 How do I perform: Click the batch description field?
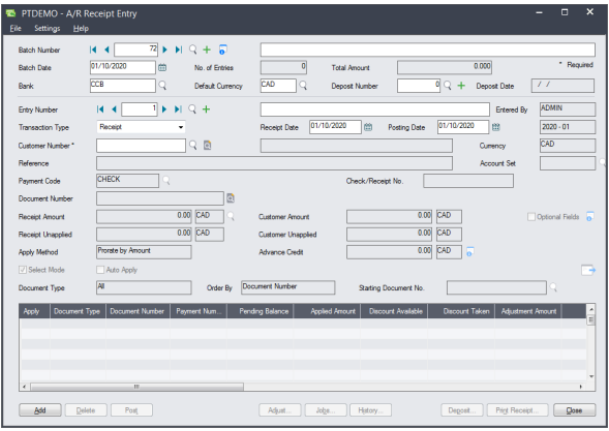pyautogui.click(x=427, y=50)
